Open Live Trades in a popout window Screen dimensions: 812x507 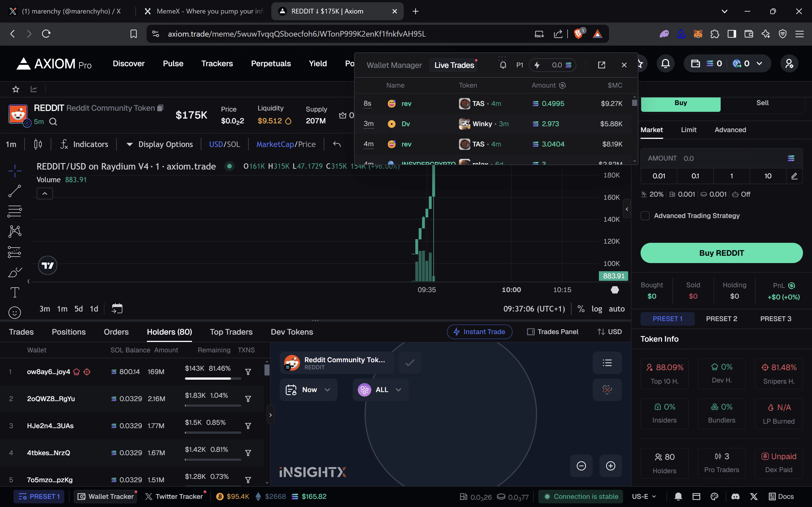(601, 65)
